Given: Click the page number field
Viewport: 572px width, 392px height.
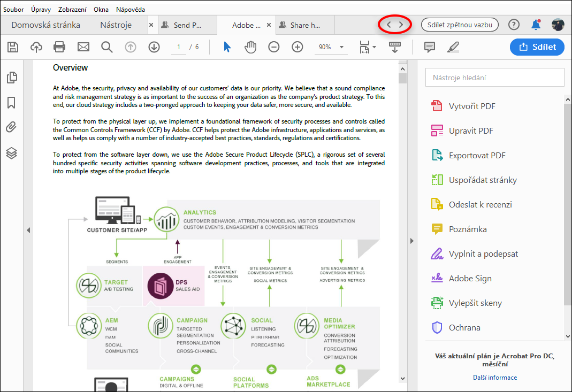Looking at the screenshot, I should pyautogui.click(x=179, y=47).
